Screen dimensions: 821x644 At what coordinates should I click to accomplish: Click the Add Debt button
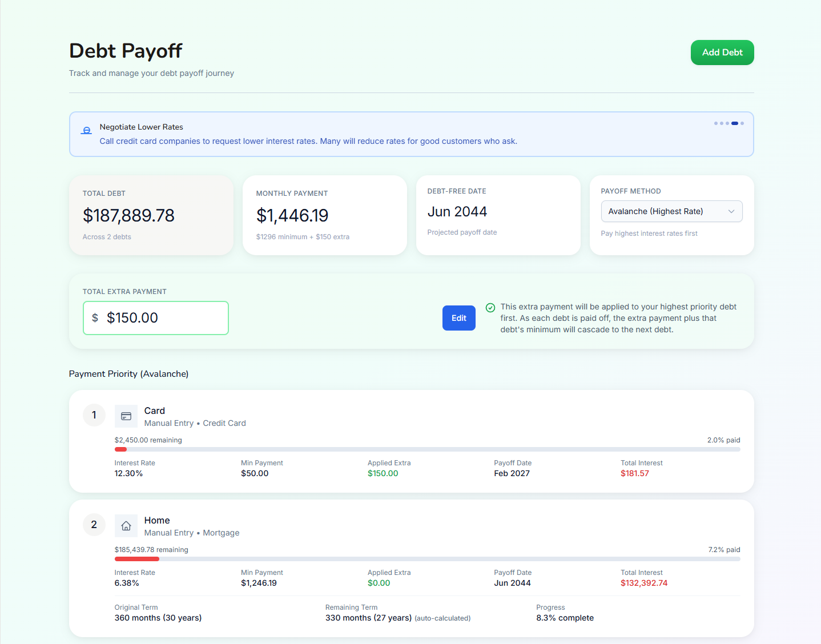[x=722, y=52]
